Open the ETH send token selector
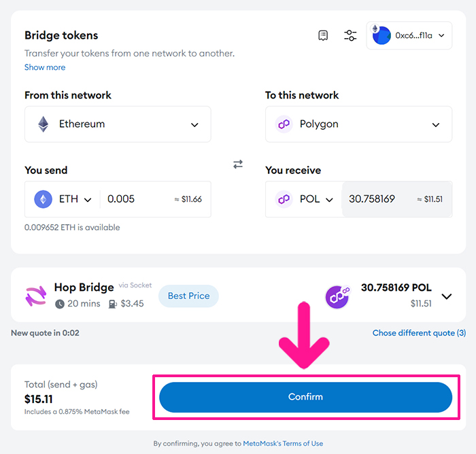The width and height of the screenshot is (476, 454). 63,199
